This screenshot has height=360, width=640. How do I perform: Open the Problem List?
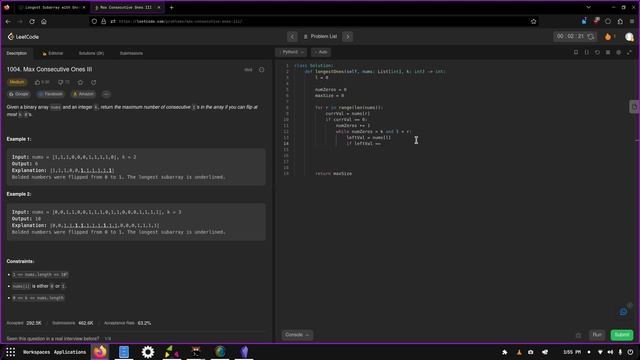[x=320, y=37]
